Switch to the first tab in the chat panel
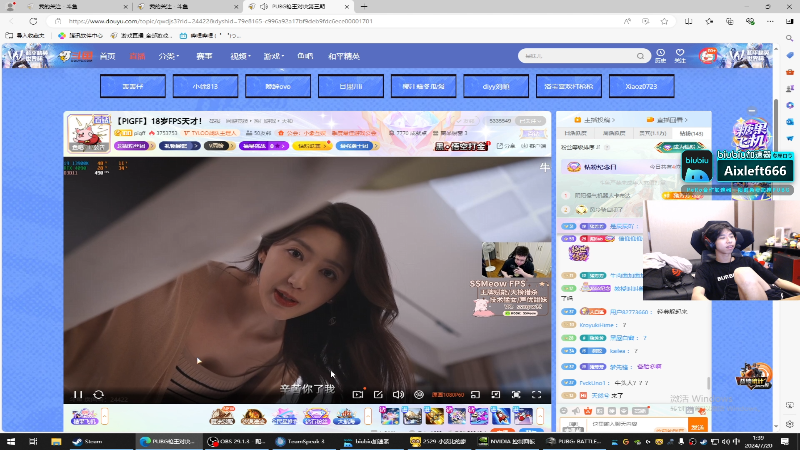The image size is (800, 450). pos(576,133)
